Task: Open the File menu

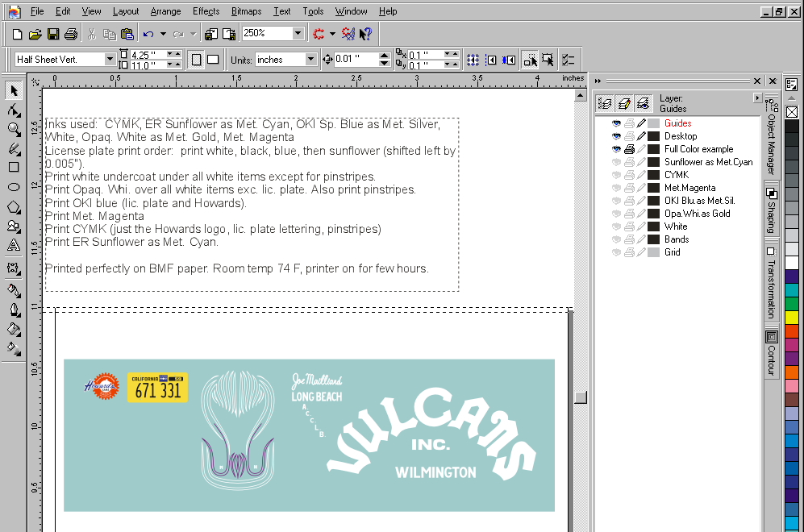Action: pyautogui.click(x=37, y=11)
